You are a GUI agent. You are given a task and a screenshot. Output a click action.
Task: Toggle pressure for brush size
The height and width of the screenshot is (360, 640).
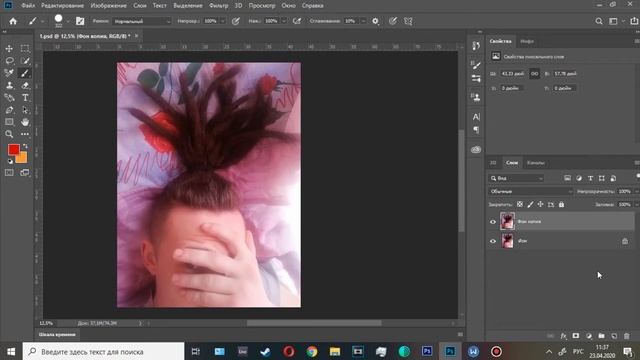tap(393, 21)
